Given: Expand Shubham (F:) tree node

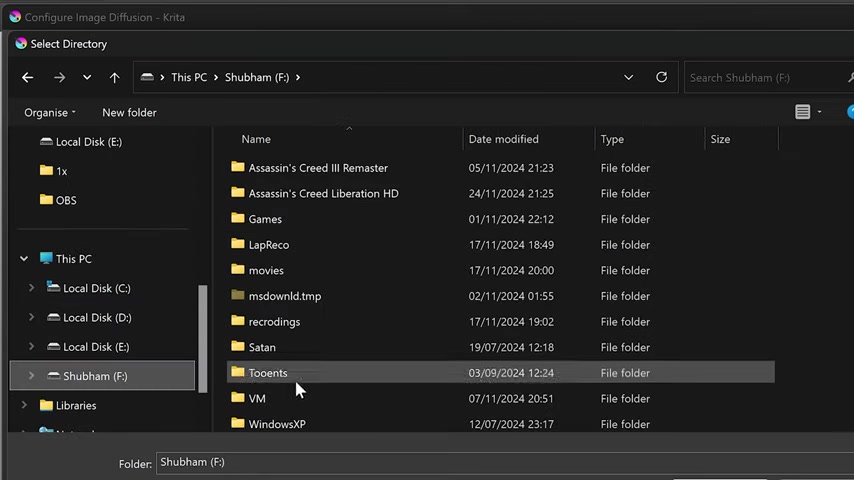Looking at the screenshot, I should pos(31,376).
